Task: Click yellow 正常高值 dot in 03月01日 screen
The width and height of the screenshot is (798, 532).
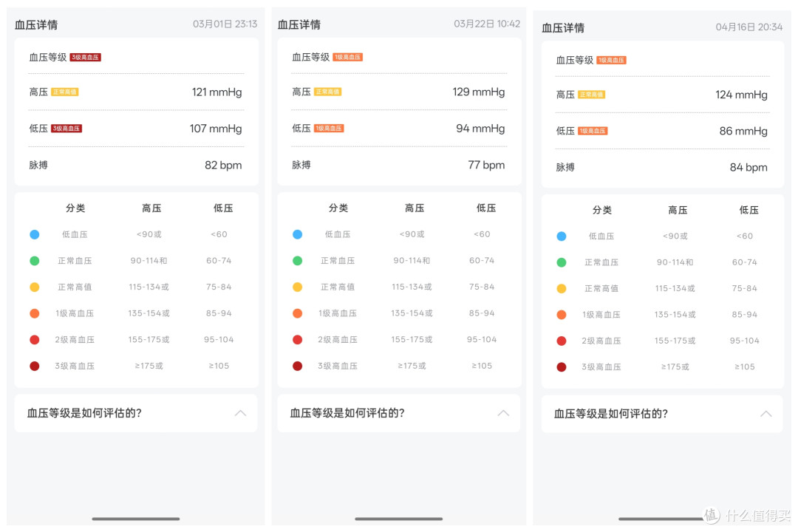Action: [35, 287]
